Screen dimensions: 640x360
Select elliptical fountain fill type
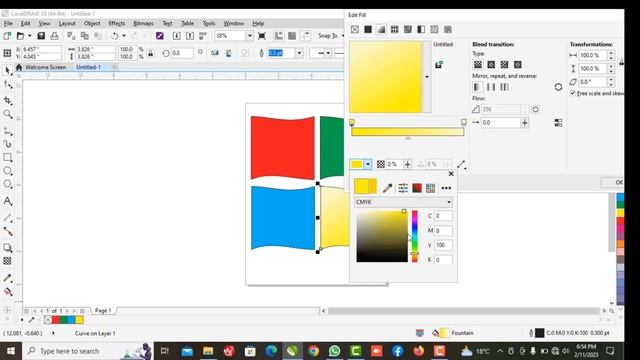pos(491,64)
